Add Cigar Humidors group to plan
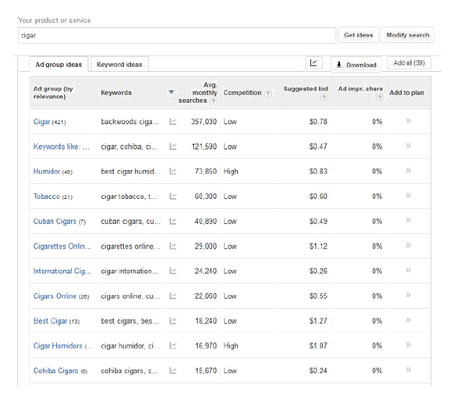Image resolution: width=460 pixels, height=397 pixels. coord(408,345)
